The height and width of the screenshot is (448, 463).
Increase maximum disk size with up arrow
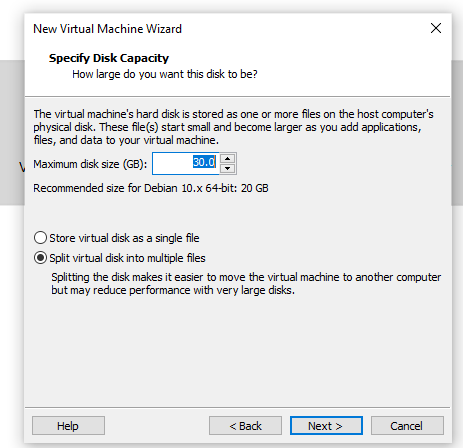coord(228,158)
